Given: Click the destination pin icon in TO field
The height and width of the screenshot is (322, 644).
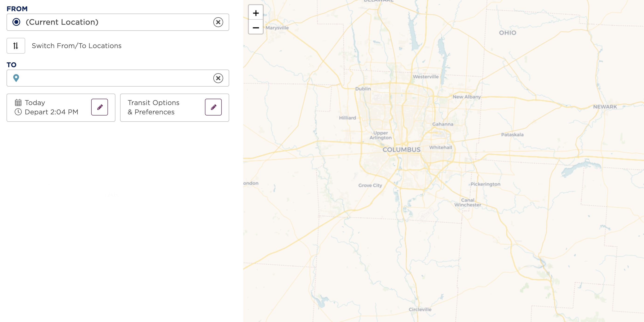Looking at the screenshot, I should (x=16, y=78).
